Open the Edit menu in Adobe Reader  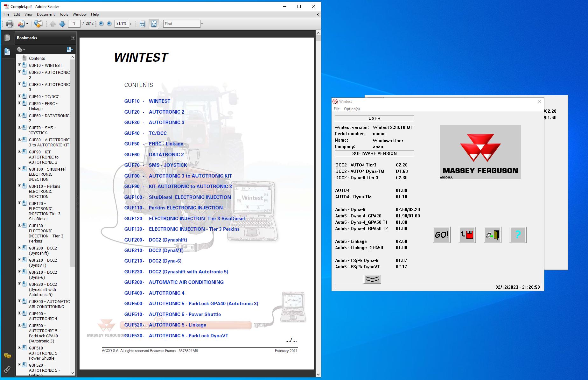[x=17, y=14]
